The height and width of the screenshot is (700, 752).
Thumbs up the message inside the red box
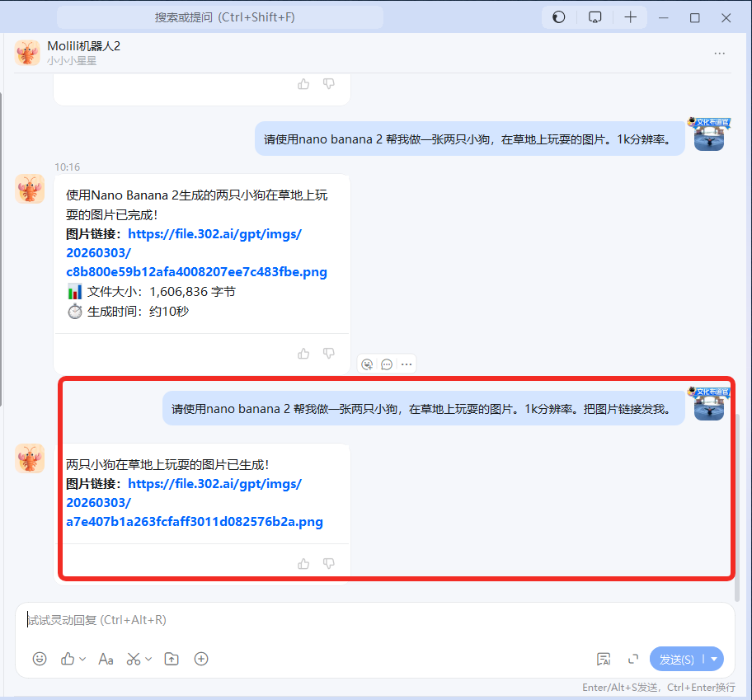[x=303, y=563]
